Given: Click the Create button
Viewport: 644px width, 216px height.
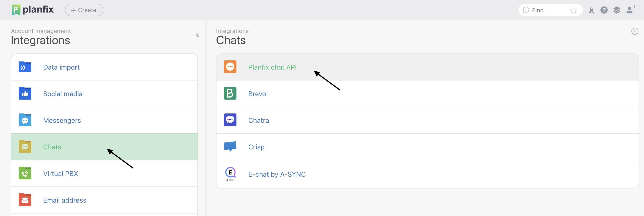Looking at the screenshot, I should tap(84, 10).
